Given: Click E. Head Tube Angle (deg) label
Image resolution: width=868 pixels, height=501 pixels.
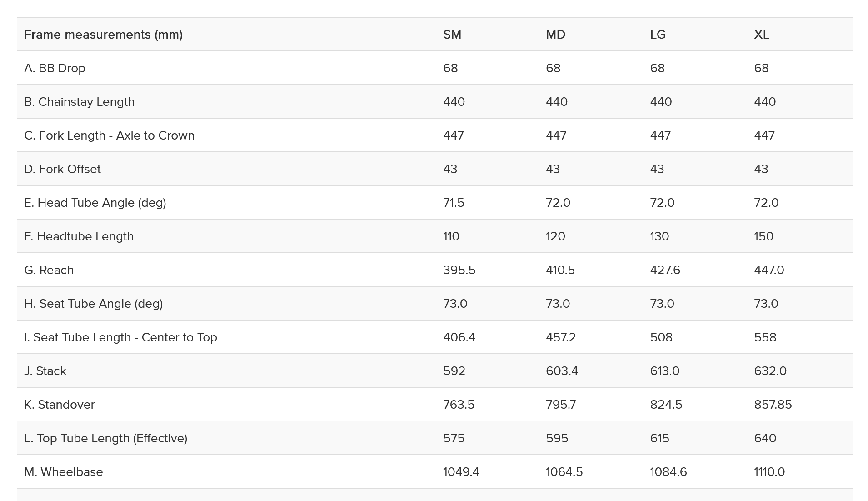Looking at the screenshot, I should (95, 203).
